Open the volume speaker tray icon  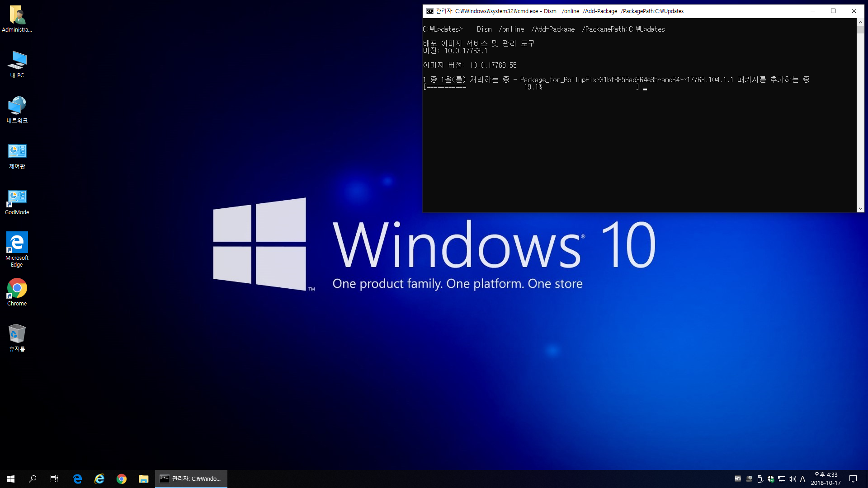[x=793, y=479]
